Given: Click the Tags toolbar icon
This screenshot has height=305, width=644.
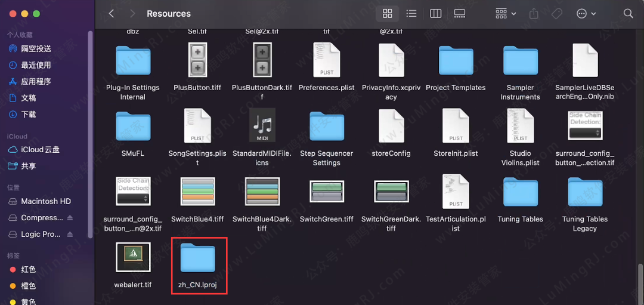Looking at the screenshot, I should click(556, 13).
